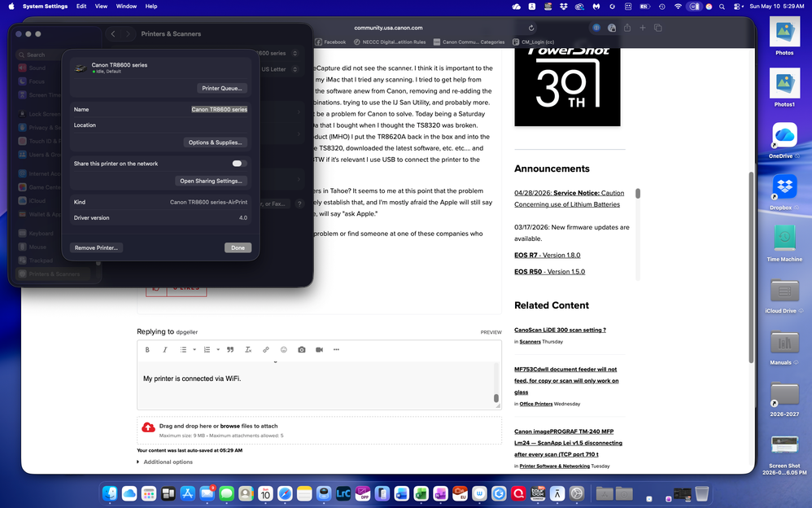Click the browse link to attach files
The image size is (812, 508).
[230, 426]
